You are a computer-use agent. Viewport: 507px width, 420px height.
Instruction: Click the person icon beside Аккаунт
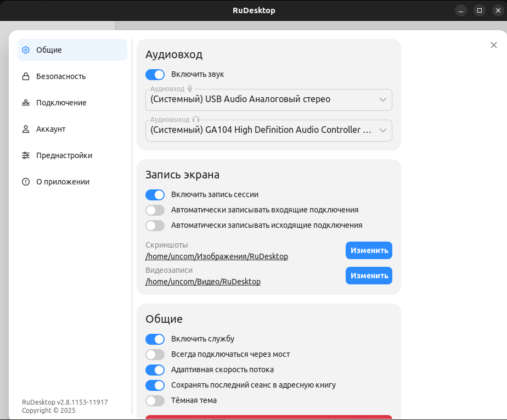26,129
